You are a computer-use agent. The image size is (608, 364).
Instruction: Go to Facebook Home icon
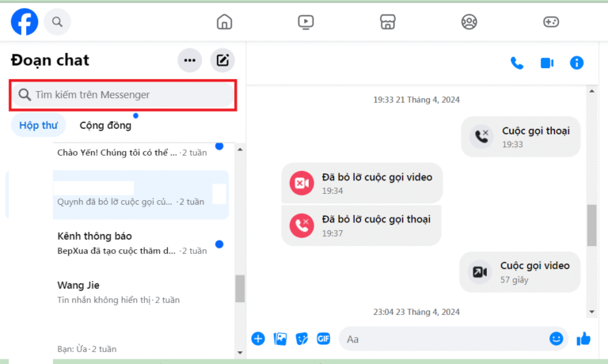coord(225,21)
